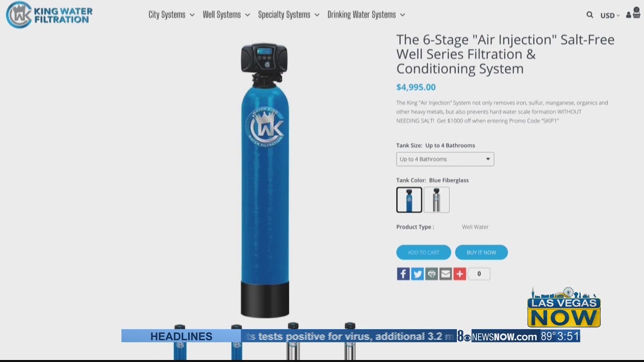Viewport: 644px width, 362px height.
Task: Click the King Water Filtration logo
Action: (49, 15)
